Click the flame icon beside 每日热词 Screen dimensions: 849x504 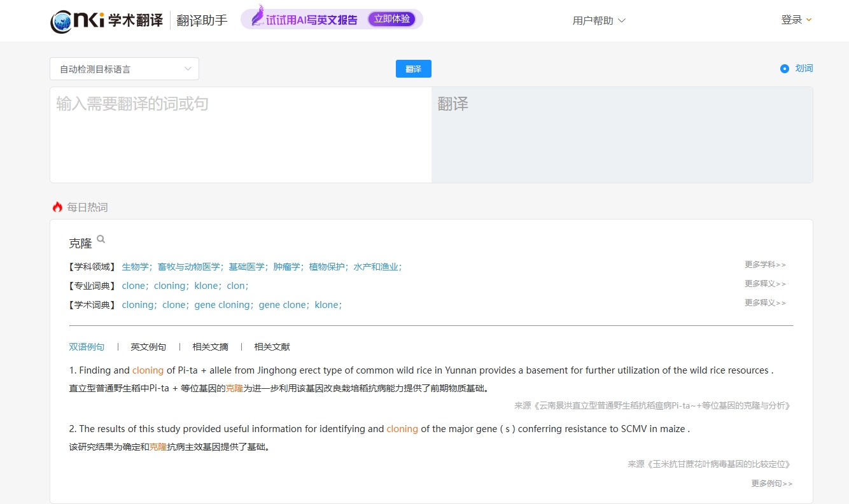pos(57,206)
